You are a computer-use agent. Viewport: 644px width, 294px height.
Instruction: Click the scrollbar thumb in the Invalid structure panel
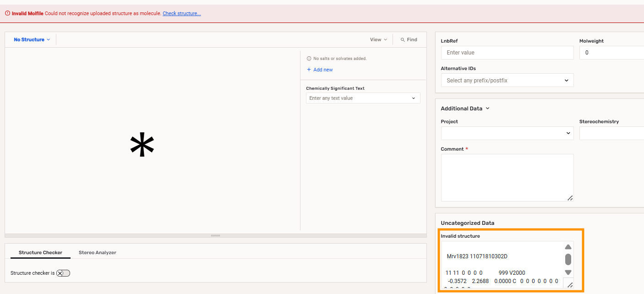(x=568, y=259)
